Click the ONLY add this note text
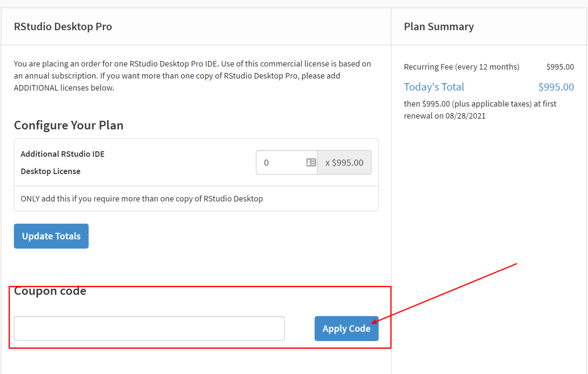Viewport: 588px width, 374px height. coord(142,198)
